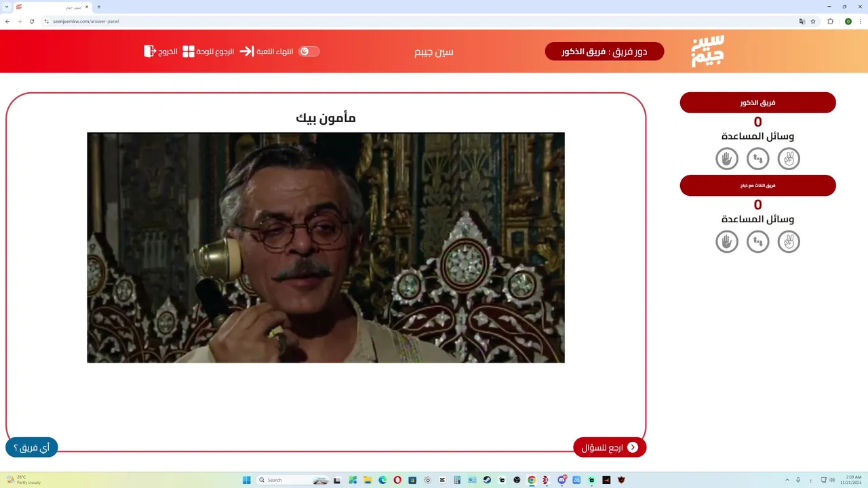This screenshot has height=488, width=868.
Task: Show hidden system tray icons
Action: click(787, 480)
